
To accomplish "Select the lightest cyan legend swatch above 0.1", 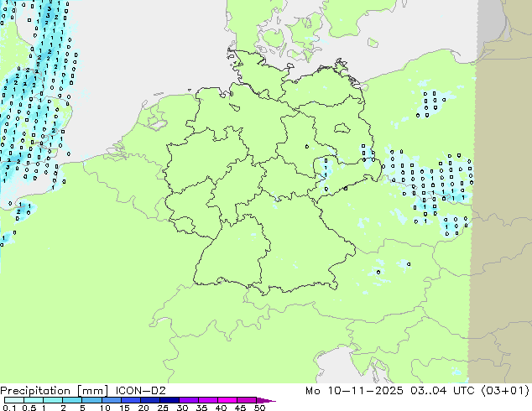I will pos(14,400).
